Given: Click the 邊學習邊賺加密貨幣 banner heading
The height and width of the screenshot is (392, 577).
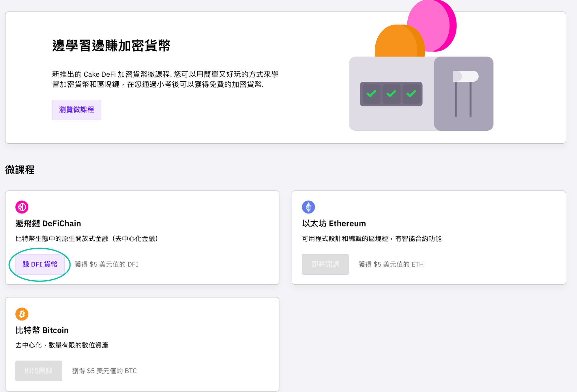Looking at the screenshot, I should pyautogui.click(x=111, y=46).
